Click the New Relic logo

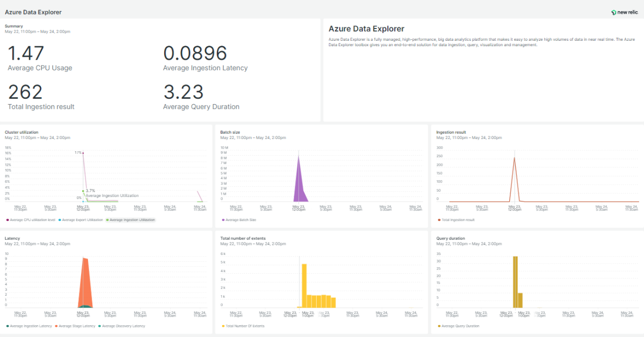click(x=624, y=12)
